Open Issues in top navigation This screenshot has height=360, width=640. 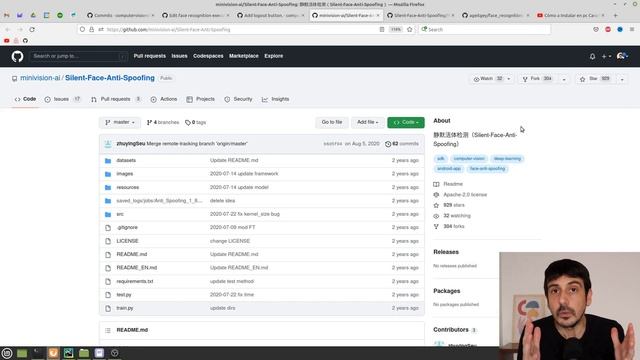[179, 56]
